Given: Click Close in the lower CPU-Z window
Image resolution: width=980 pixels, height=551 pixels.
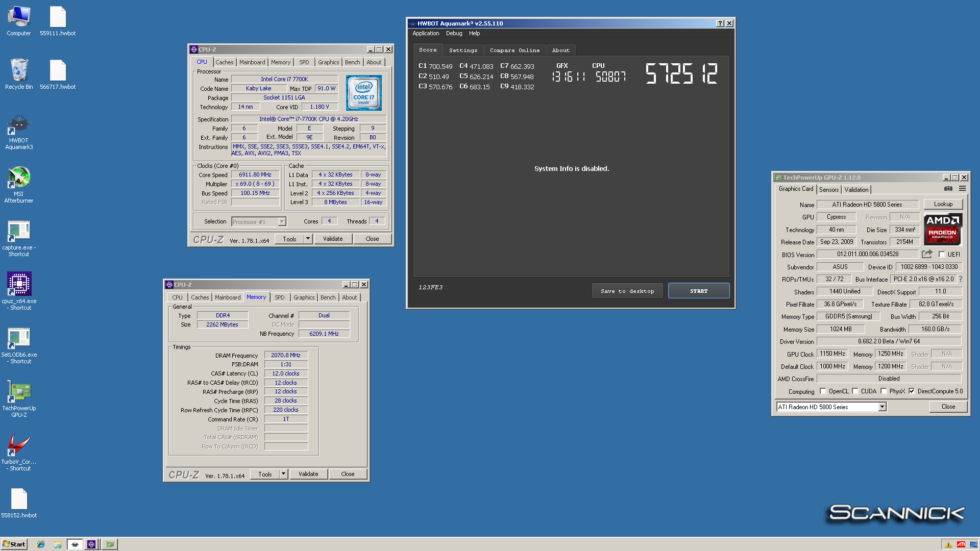Looking at the screenshot, I should 348,474.
